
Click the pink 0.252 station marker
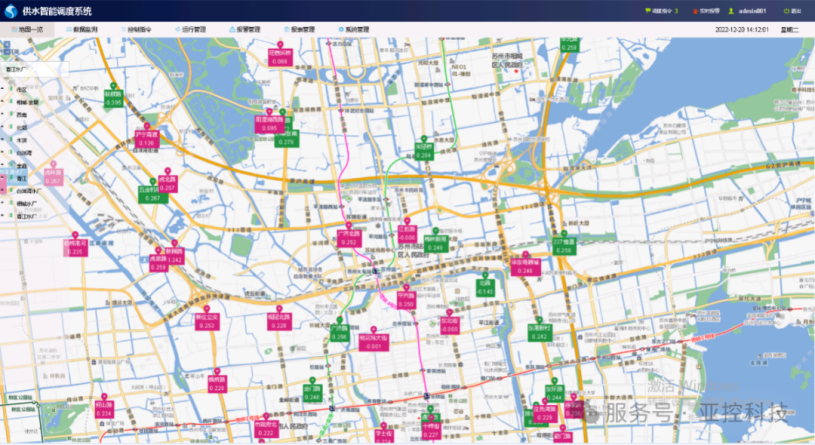click(x=349, y=238)
